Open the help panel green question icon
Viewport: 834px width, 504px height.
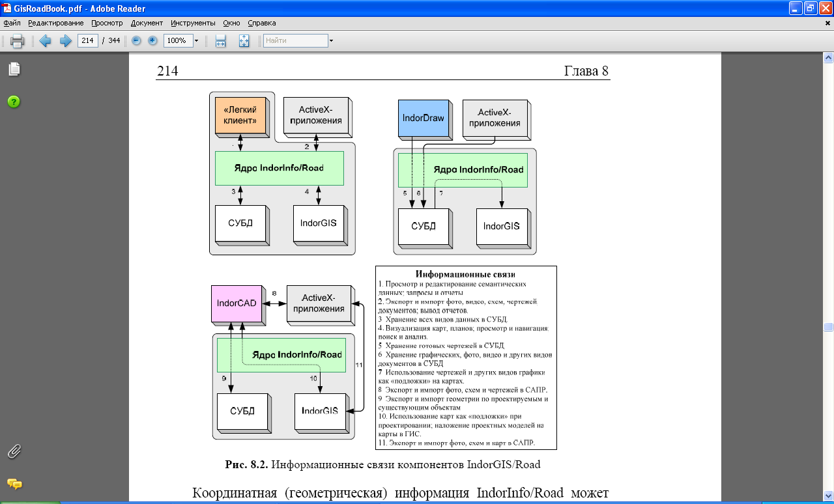point(14,102)
